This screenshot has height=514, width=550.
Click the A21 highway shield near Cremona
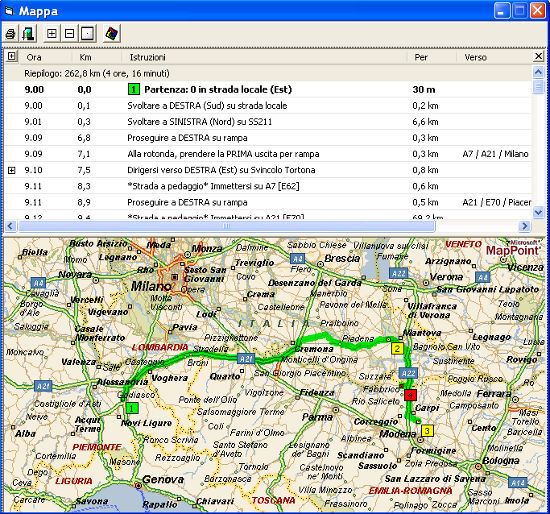(246, 359)
